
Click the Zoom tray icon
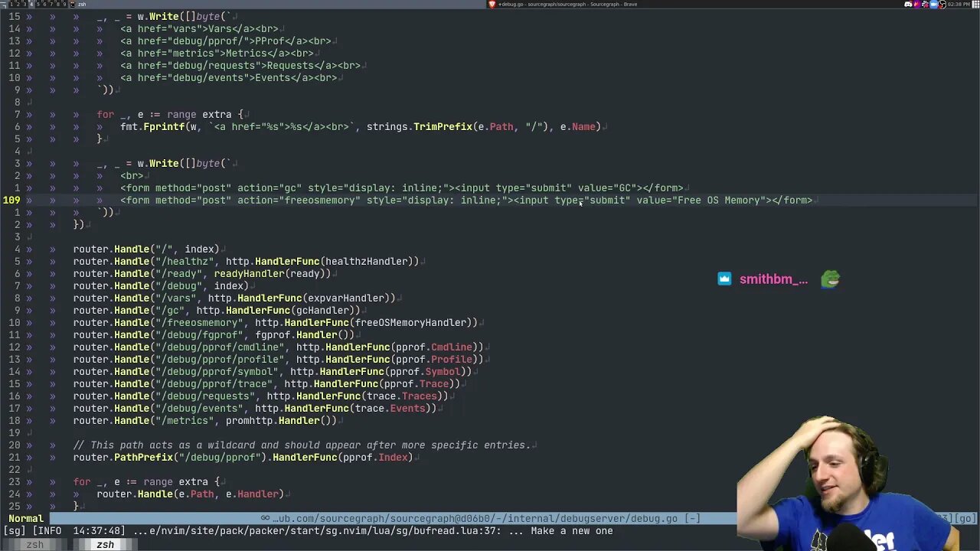point(933,4)
